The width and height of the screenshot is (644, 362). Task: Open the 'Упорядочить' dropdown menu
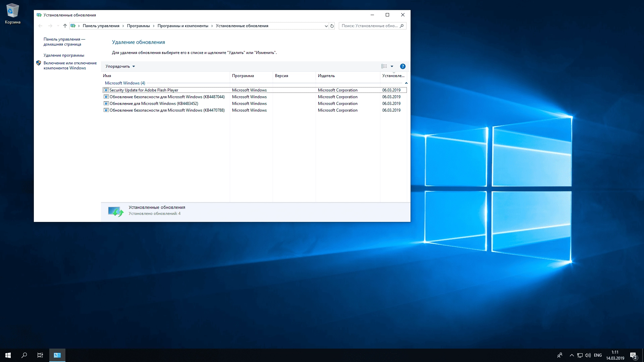click(x=120, y=66)
